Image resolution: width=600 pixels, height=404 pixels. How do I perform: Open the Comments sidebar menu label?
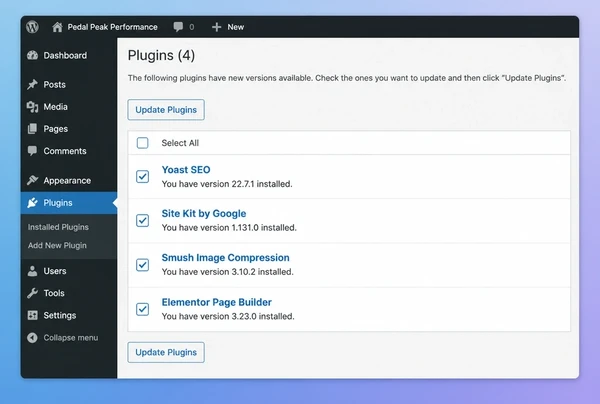65,151
